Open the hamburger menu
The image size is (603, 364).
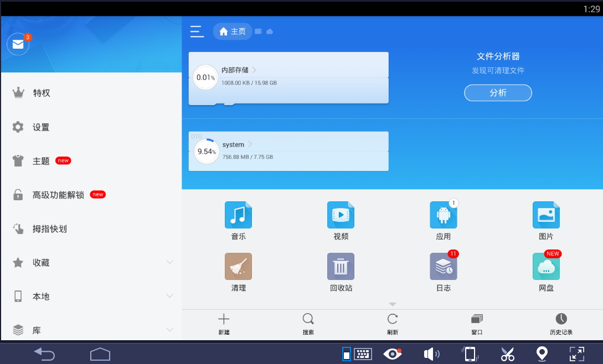coord(197,32)
